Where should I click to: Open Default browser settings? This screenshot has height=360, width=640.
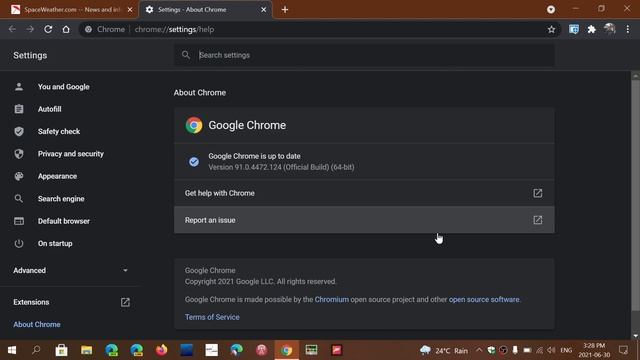point(64,221)
